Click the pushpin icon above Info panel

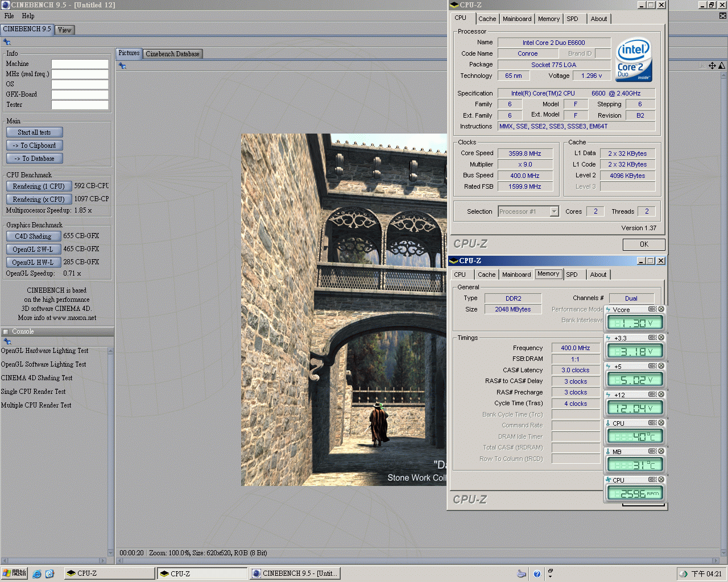pos(7,42)
